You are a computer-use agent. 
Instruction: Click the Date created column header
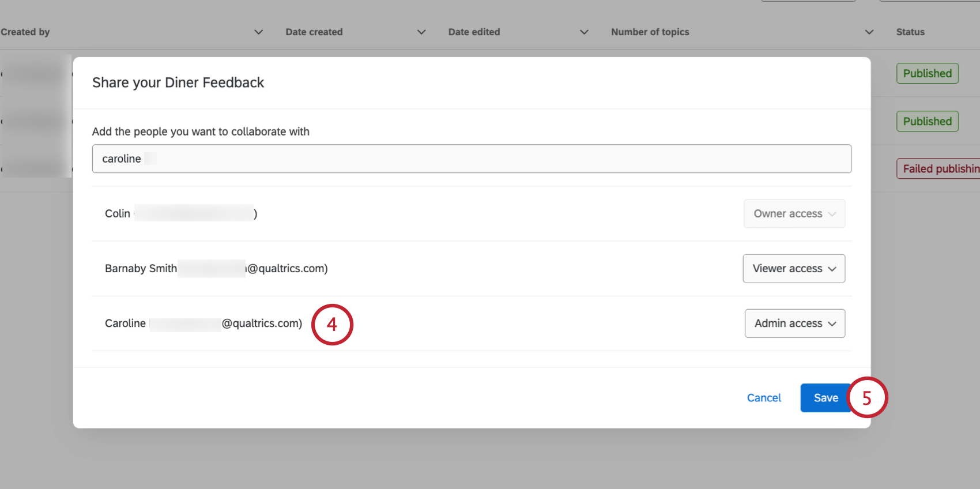314,32
